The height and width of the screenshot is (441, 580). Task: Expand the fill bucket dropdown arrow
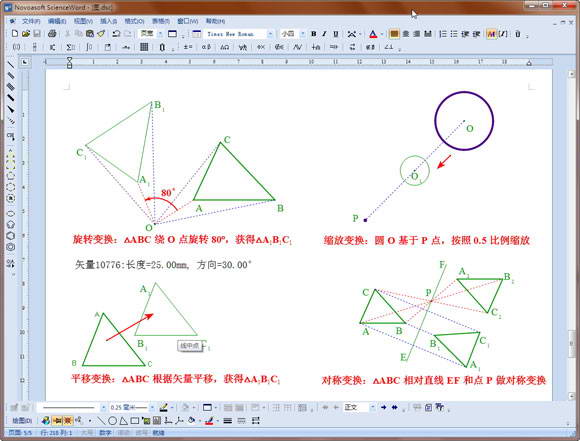tap(200, 421)
